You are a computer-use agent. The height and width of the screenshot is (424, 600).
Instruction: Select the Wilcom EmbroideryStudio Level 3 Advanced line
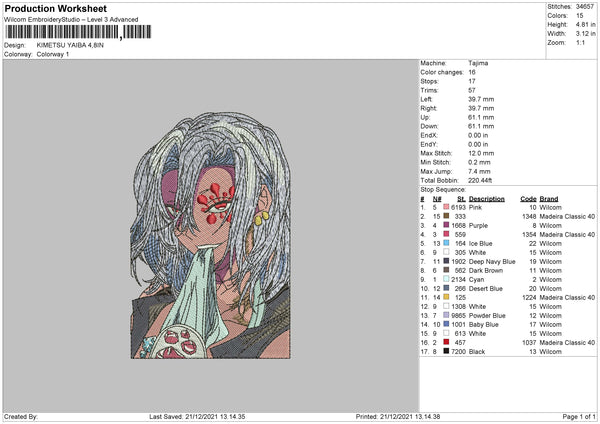pos(71,20)
